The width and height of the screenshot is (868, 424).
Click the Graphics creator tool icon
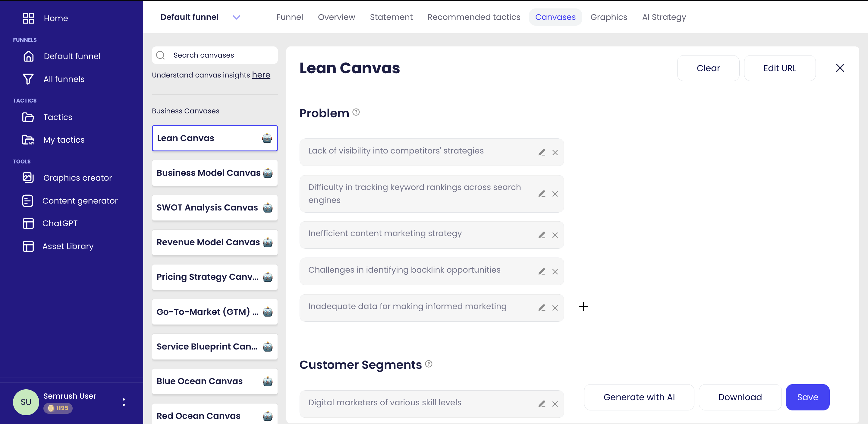point(28,177)
